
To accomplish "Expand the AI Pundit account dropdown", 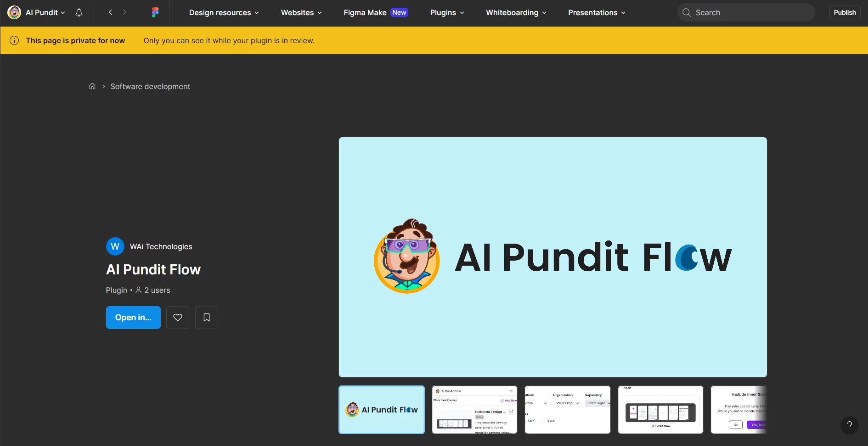I will (45, 12).
